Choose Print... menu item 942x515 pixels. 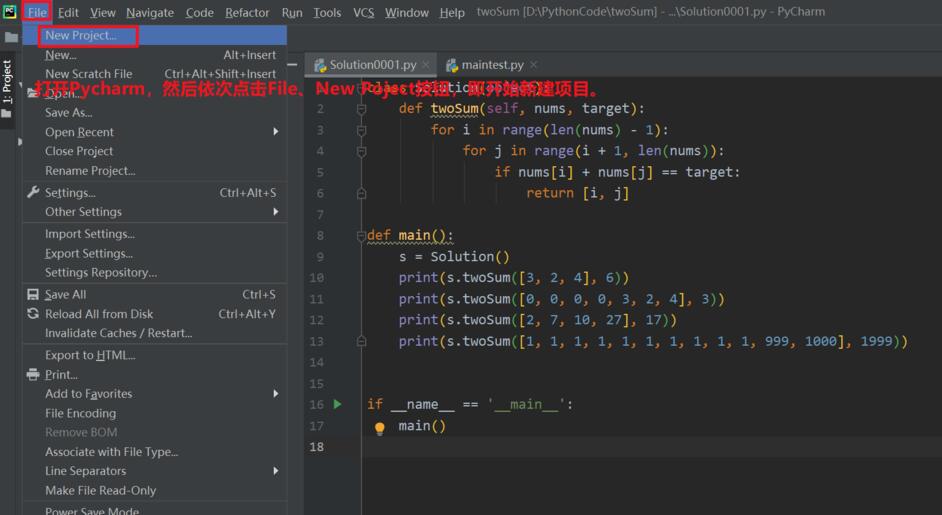pos(154,374)
